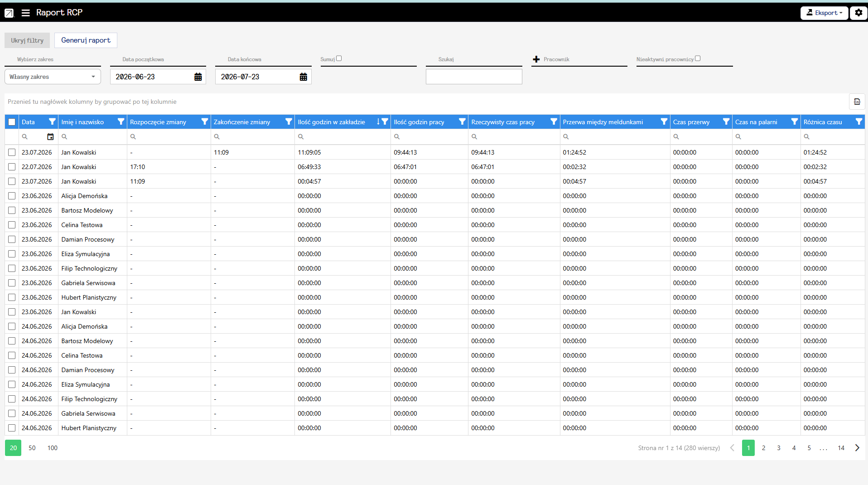The image size is (868, 485).
Task: Click the Ukryj filtry button
Action: (x=27, y=40)
